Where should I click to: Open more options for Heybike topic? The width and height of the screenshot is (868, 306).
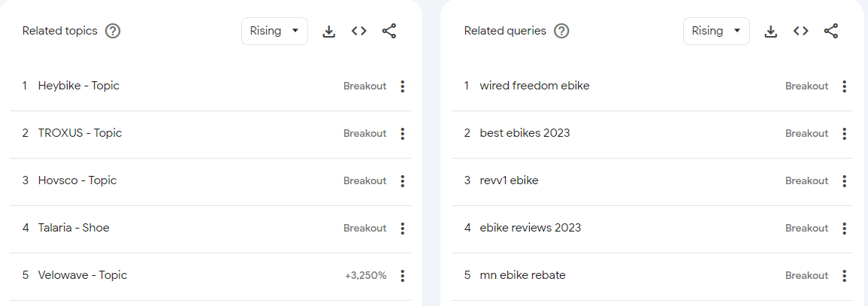(x=402, y=86)
